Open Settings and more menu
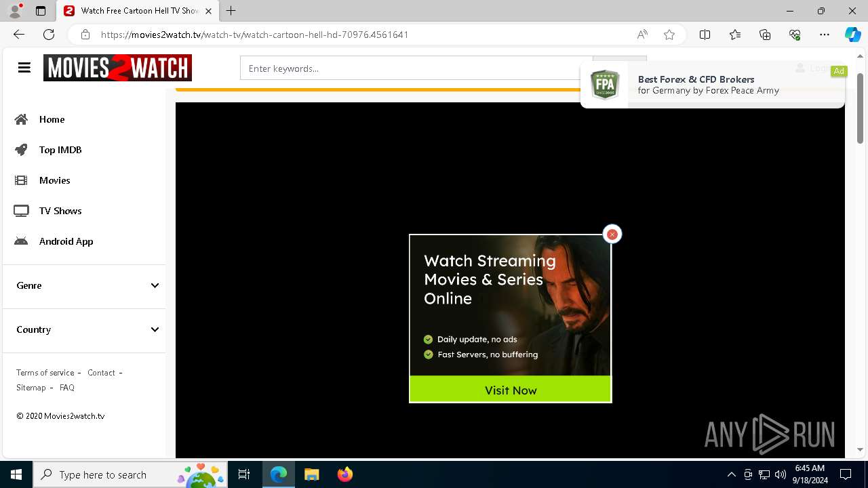 pos(825,35)
